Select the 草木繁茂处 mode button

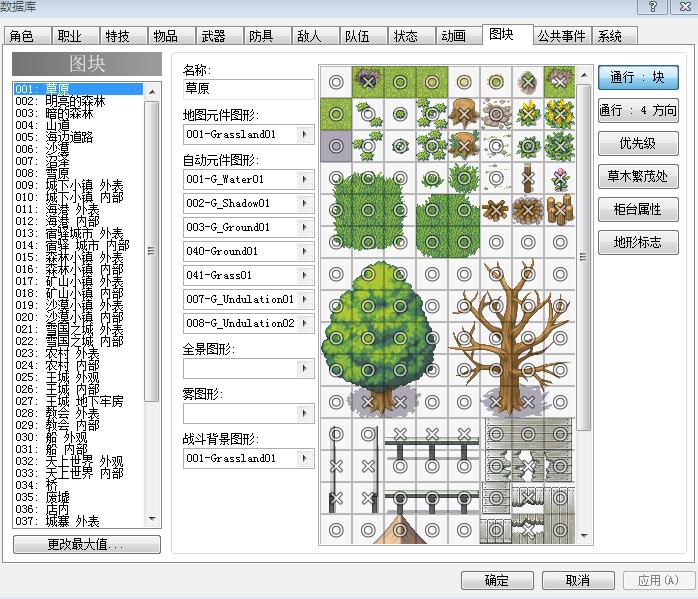click(x=638, y=176)
